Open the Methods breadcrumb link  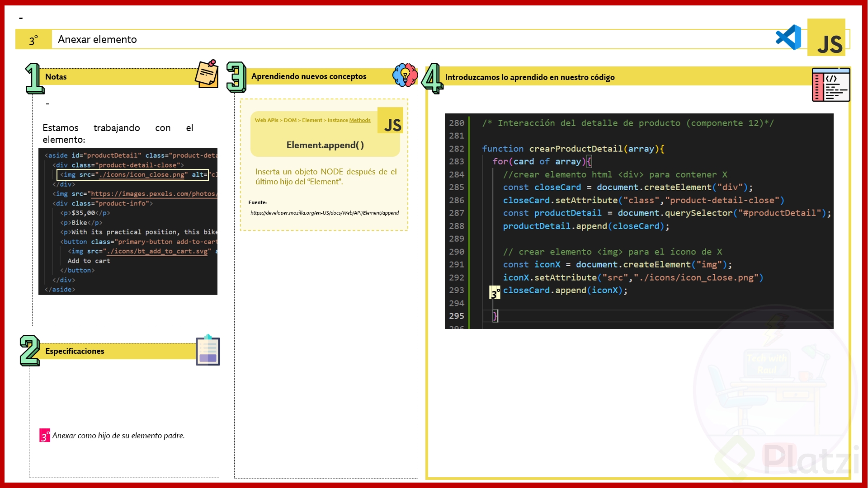pyautogui.click(x=359, y=120)
